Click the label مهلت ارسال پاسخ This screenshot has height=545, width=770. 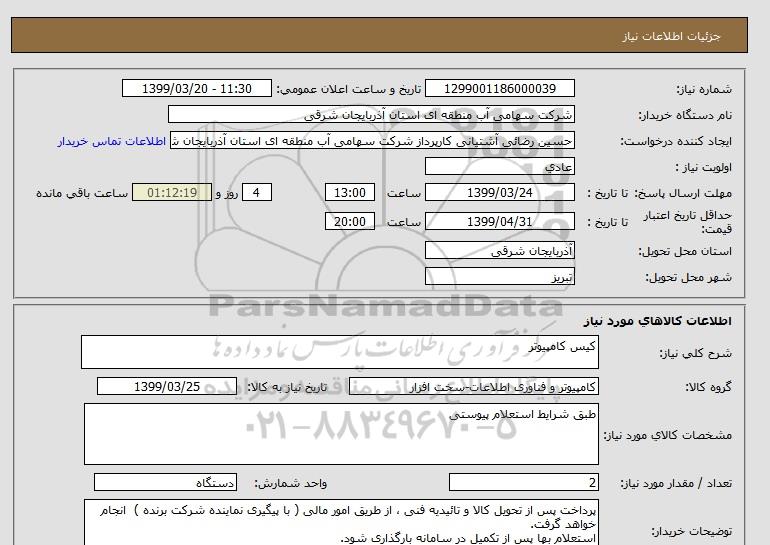click(682, 193)
